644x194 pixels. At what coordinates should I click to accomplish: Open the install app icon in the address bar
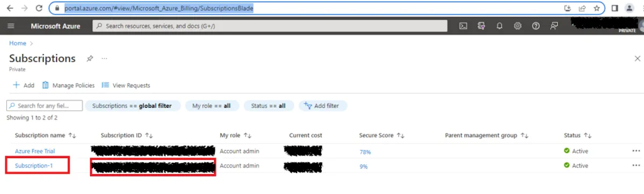(568, 9)
